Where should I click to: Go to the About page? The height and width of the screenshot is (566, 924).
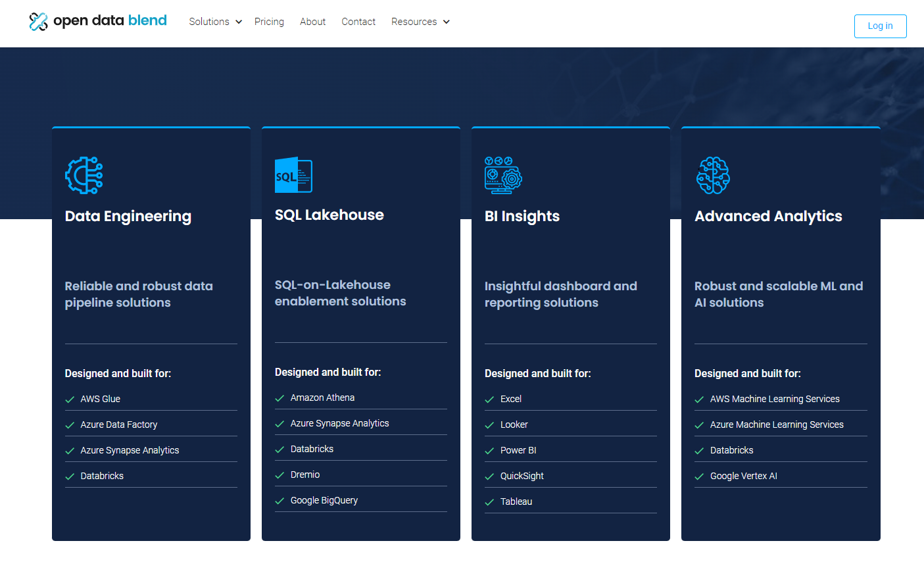(x=312, y=22)
